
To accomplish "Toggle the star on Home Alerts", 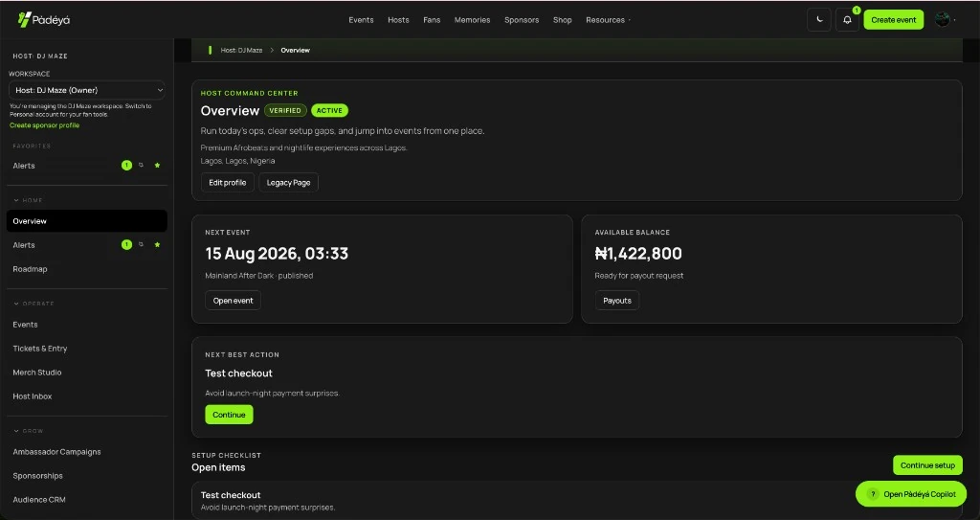I will 158,244.
